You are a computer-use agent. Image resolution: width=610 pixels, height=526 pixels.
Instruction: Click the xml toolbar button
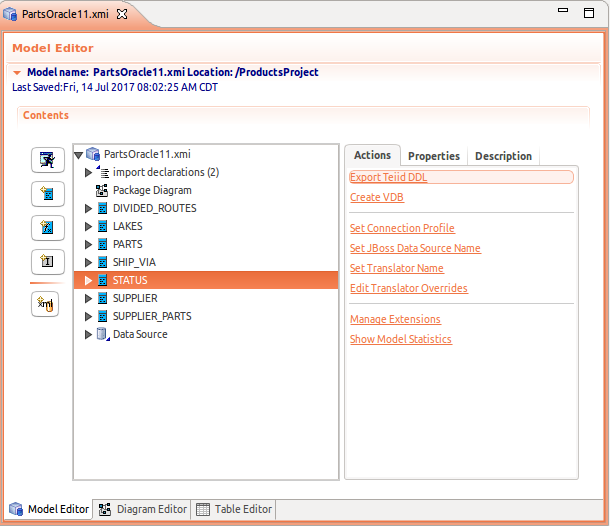tap(45, 304)
